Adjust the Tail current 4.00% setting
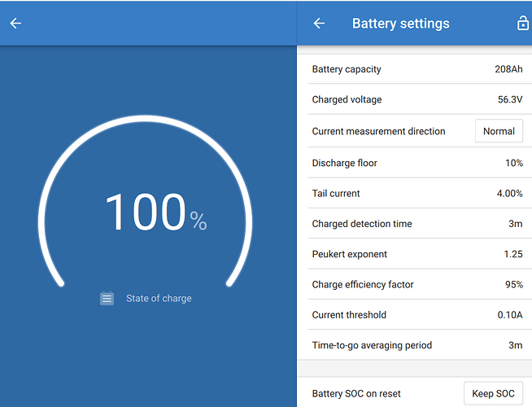 [x=416, y=194]
